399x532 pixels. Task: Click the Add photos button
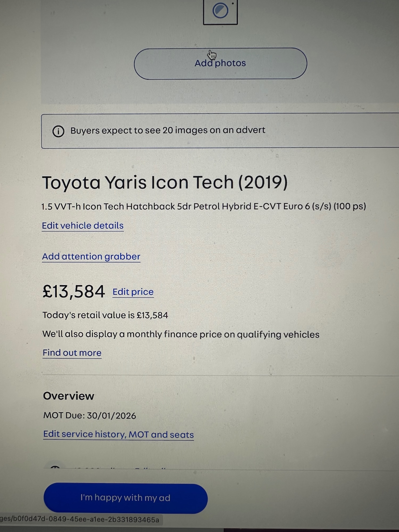click(221, 64)
